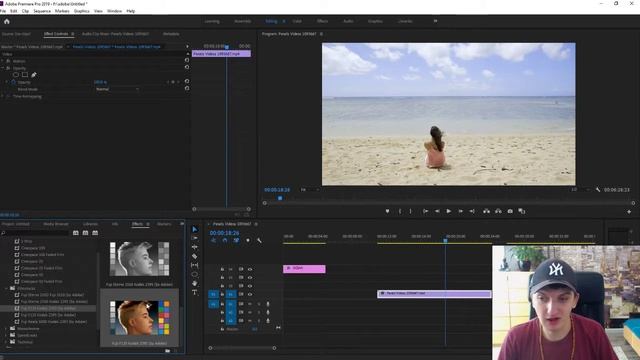Select the Ripple Edit tool
Screen dimensions: 640x360
click(195, 247)
